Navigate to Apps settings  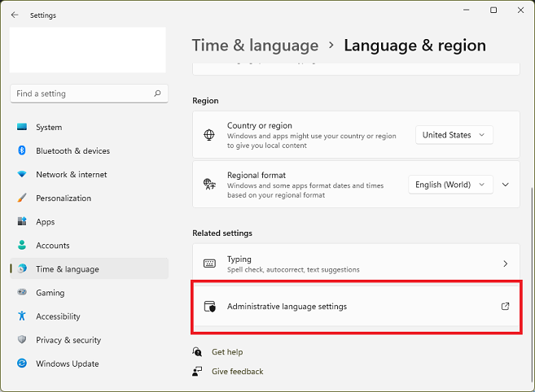coord(89,221)
